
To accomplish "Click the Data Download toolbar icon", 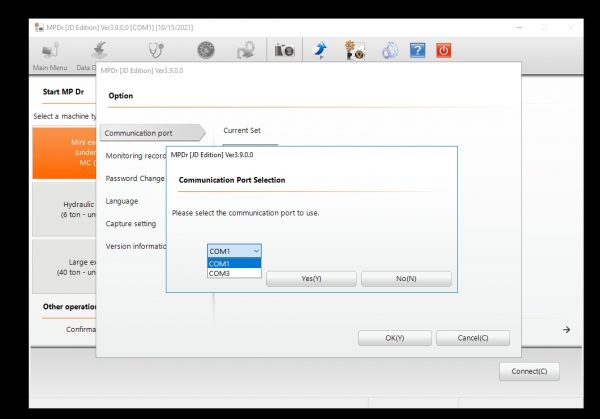I will click(x=98, y=51).
